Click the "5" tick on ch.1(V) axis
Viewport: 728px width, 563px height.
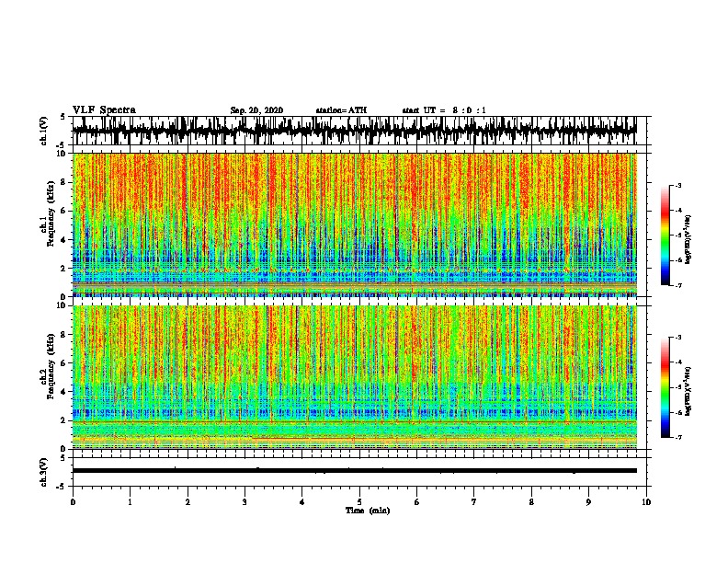click(x=63, y=117)
